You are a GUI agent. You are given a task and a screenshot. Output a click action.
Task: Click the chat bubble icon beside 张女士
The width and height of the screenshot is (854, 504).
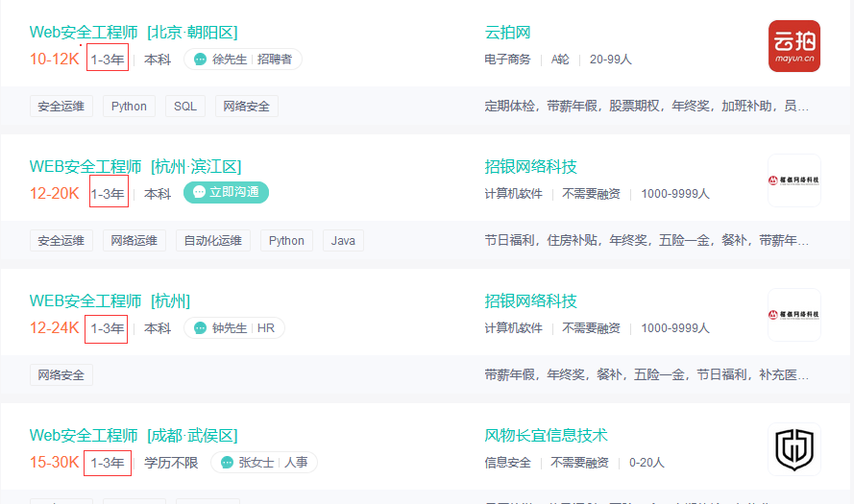click(227, 463)
